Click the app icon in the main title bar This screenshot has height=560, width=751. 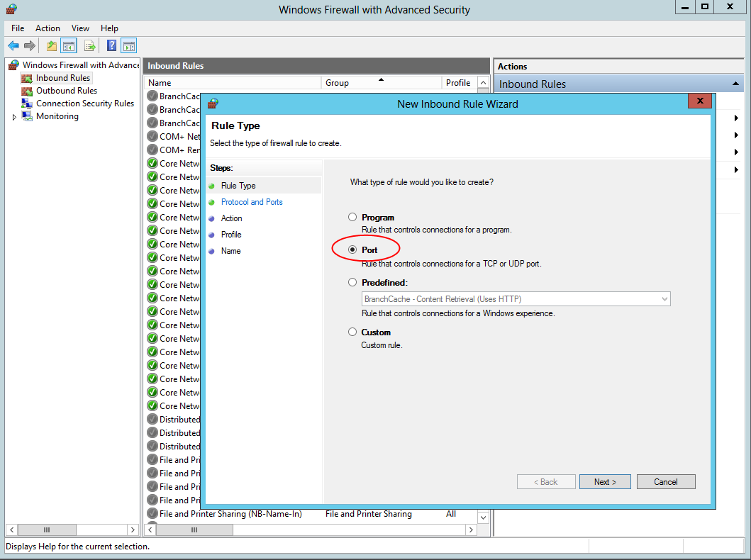11,9
